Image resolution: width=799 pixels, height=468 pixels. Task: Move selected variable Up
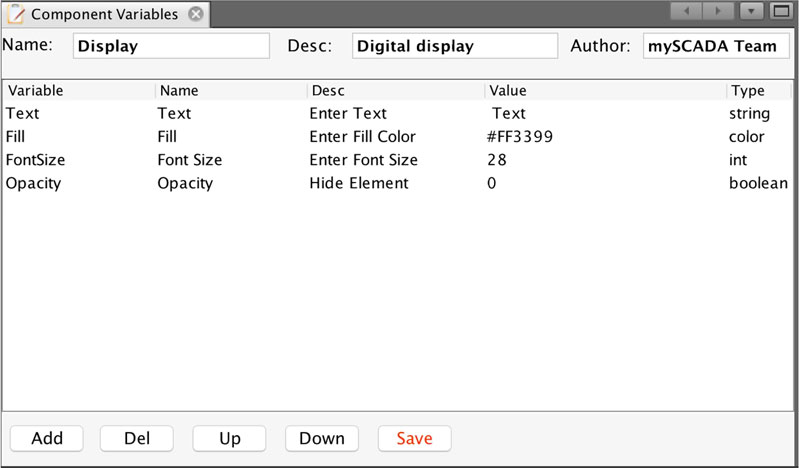(229, 438)
